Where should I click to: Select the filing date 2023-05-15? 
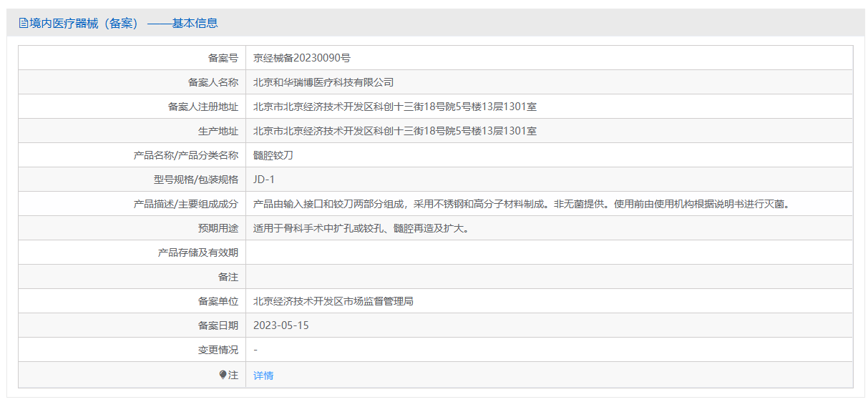281,325
